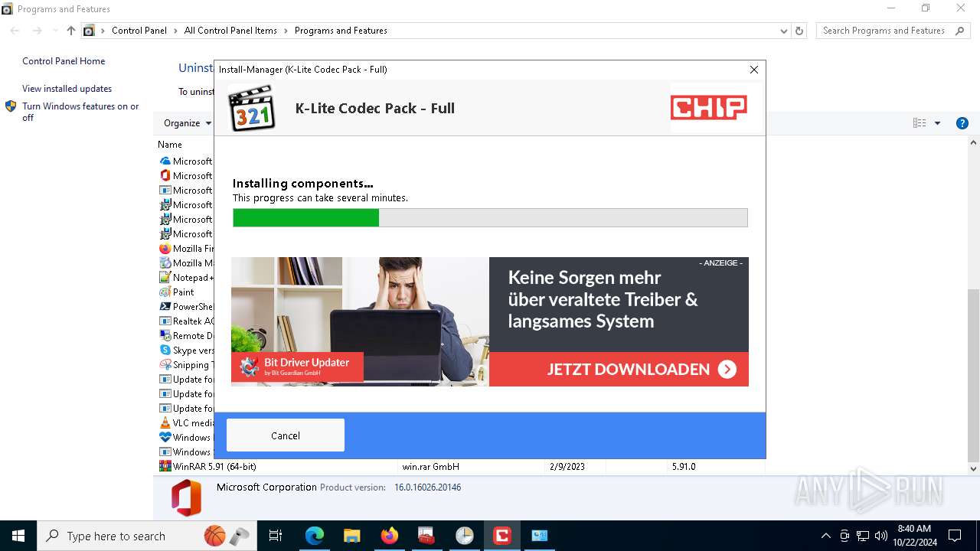Click the Mozilla Maintenance Service icon
The width and height of the screenshot is (980, 551).
pyautogui.click(x=165, y=263)
